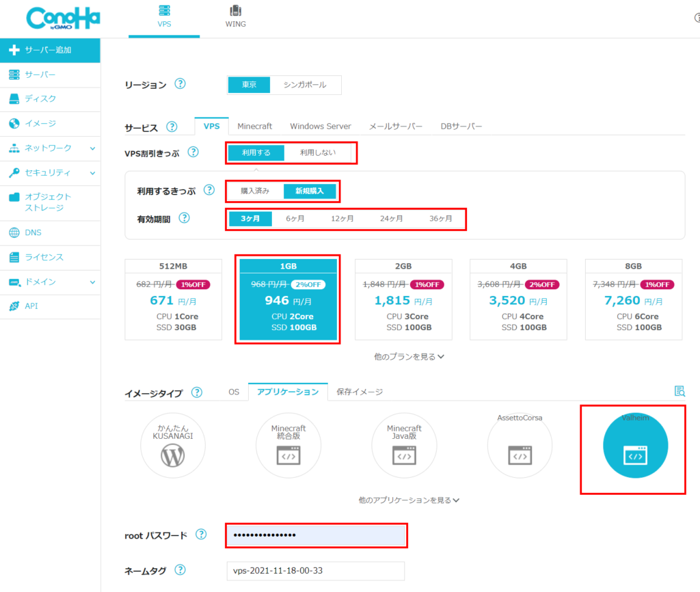Click the イメージ globe sidebar icon
700x592 pixels.
pos(14,123)
